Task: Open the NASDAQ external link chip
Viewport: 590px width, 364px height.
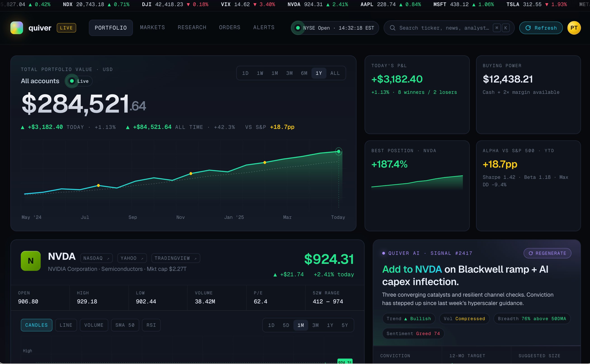Action: coord(96,258)
